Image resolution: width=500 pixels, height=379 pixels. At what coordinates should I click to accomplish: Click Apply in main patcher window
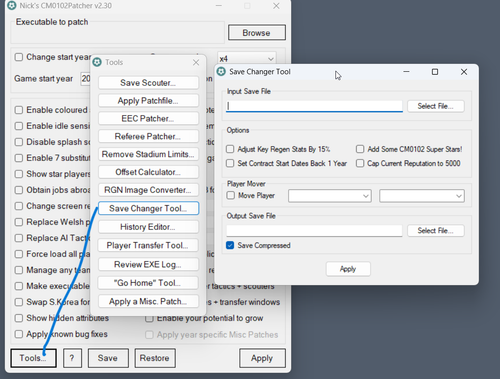[262, 358]
